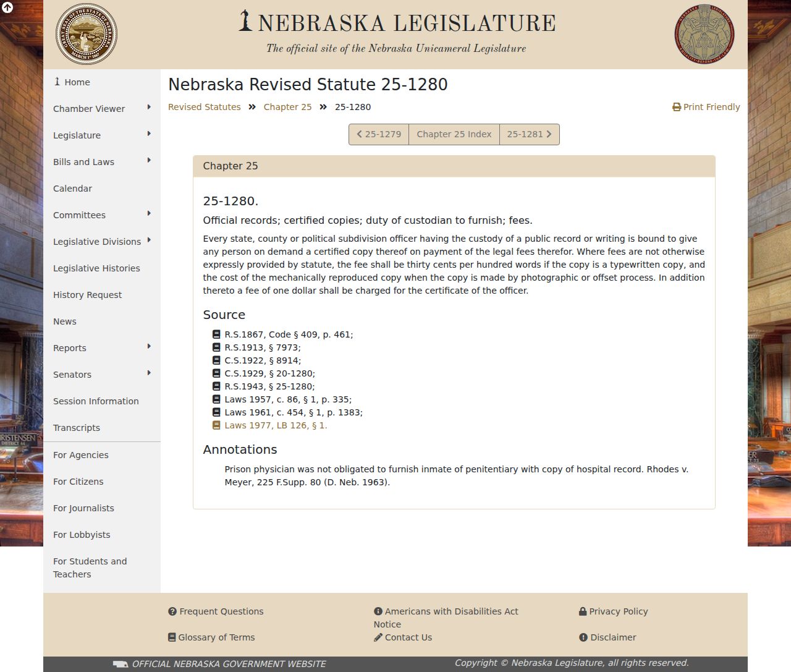Open Calendar in the sidebar

[102, 189]
